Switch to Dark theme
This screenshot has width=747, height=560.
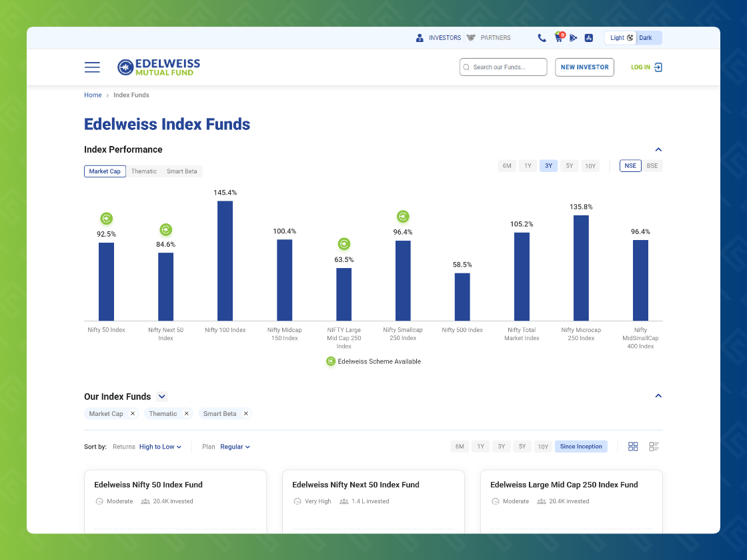click(648, 38)
